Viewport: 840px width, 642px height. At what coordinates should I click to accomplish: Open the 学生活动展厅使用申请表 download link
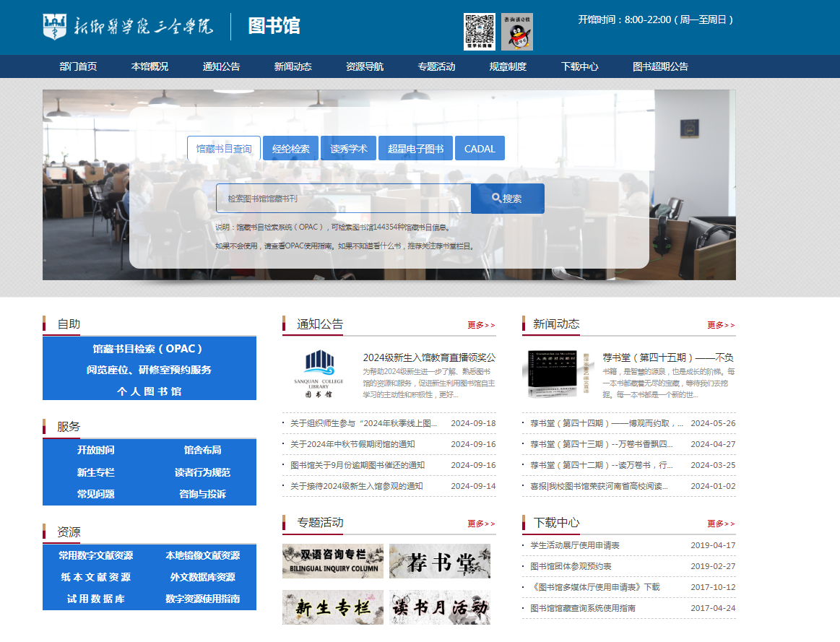(x=574, y=545)
